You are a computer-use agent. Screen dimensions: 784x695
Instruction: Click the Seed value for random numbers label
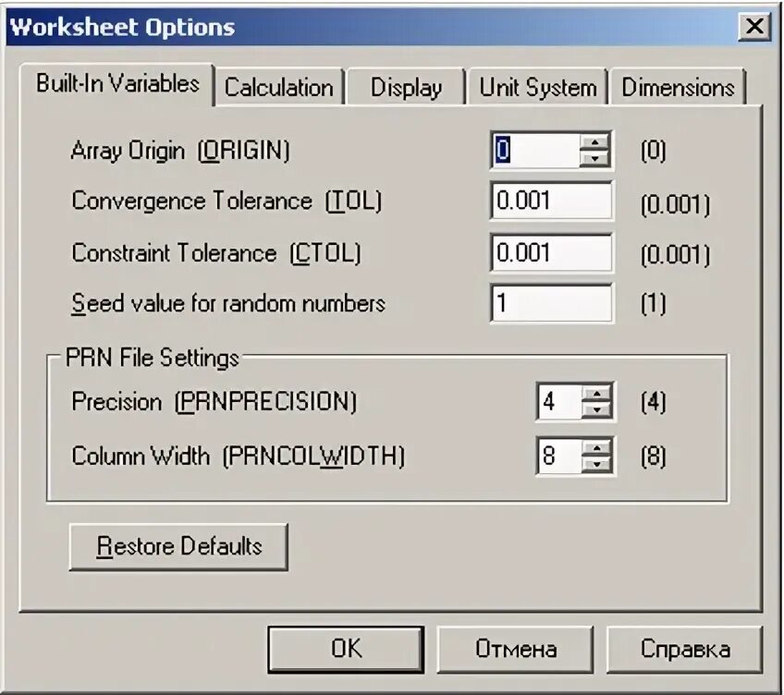tap(228, 303)
